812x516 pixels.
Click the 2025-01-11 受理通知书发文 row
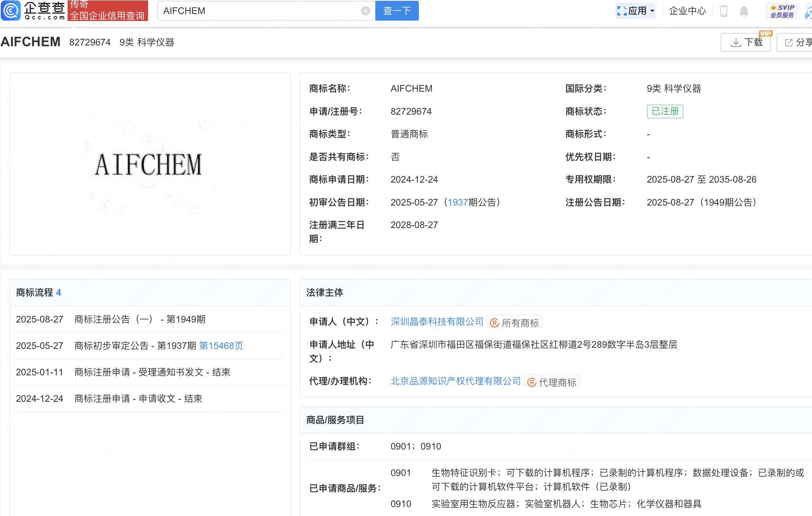[x=150, y=372]
